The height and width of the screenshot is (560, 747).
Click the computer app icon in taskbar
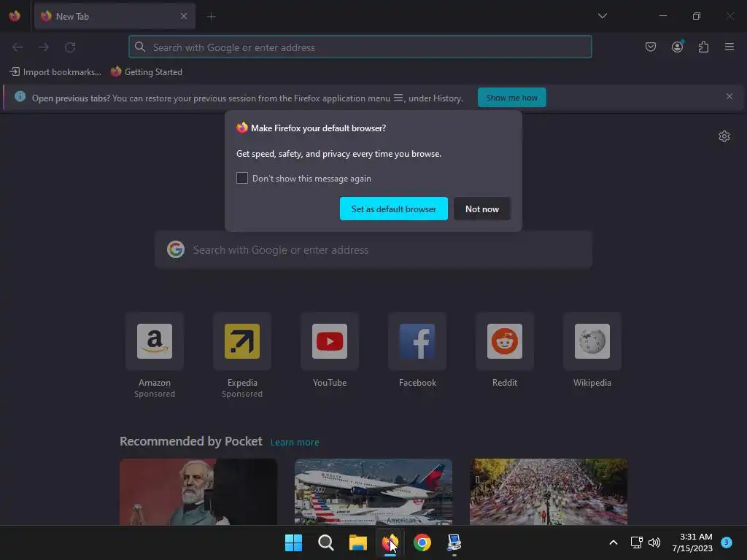click(x=454, y=542)
